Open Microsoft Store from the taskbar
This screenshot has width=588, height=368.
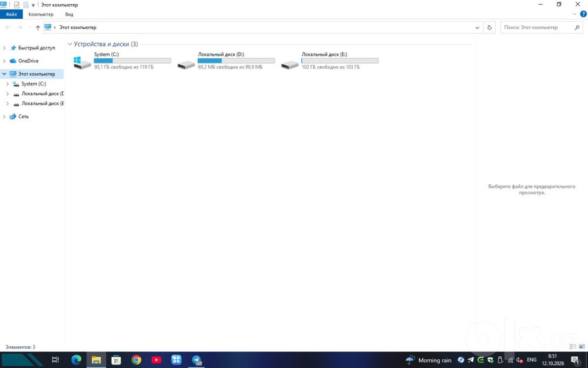(x=116, y=360)
